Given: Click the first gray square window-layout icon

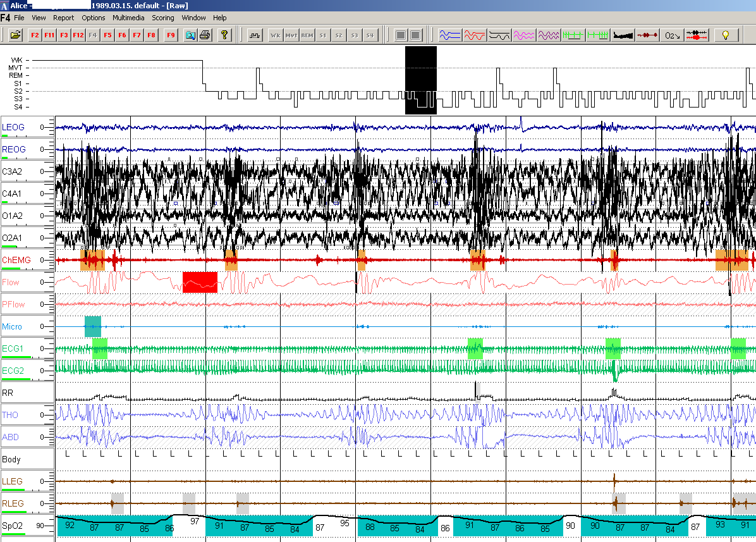Looking at the screenshot, I should coord(400,35).
